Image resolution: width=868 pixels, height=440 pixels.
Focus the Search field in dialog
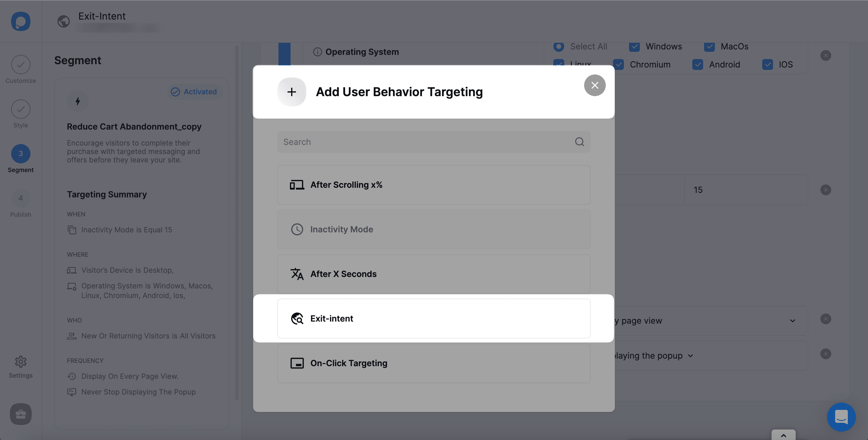pyautogui.click(x=434, y=142)
